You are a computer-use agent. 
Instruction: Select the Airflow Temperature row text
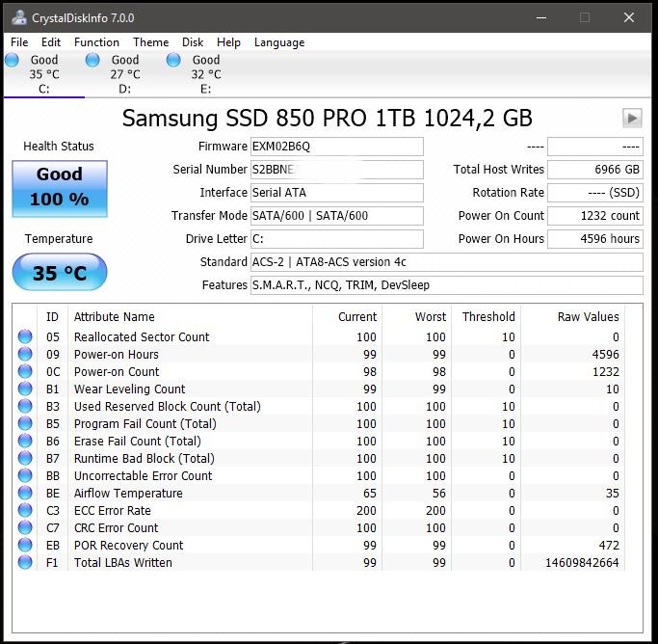tap(128, 494)
